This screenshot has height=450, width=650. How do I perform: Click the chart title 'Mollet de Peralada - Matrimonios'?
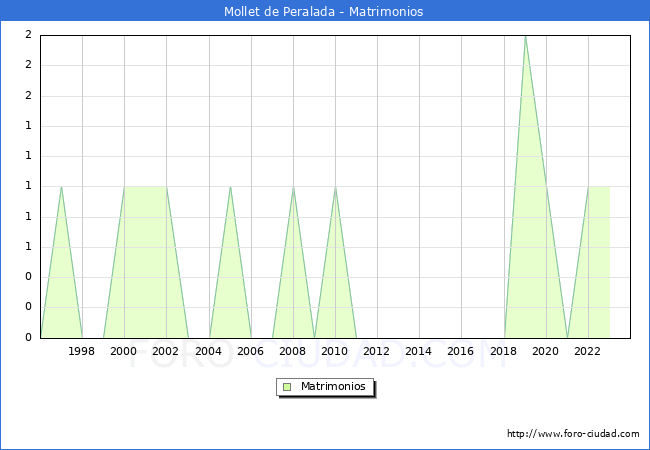point(323,11)
